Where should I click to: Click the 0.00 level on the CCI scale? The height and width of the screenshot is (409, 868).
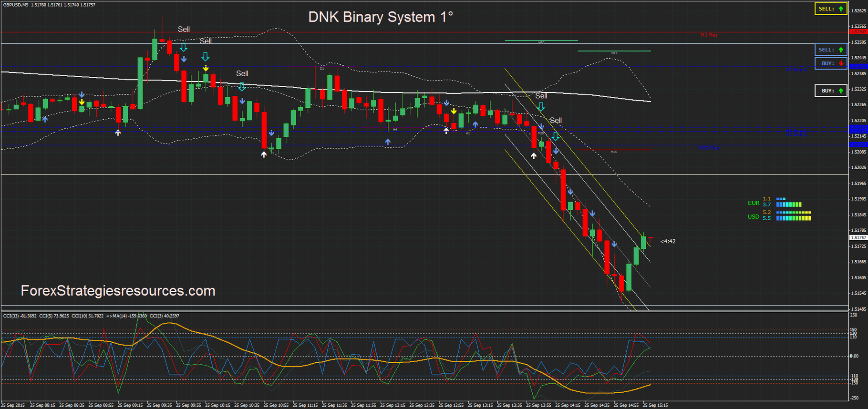point(854,356)
